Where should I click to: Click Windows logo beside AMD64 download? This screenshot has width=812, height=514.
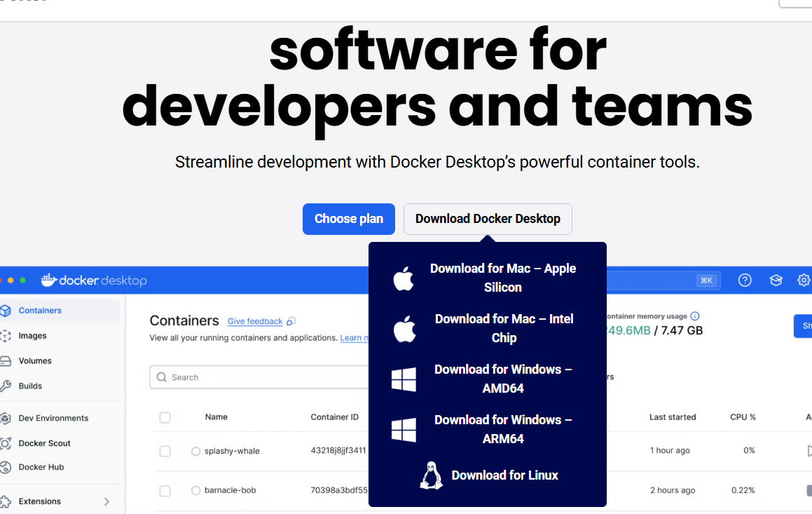click(x=404, y=379)
